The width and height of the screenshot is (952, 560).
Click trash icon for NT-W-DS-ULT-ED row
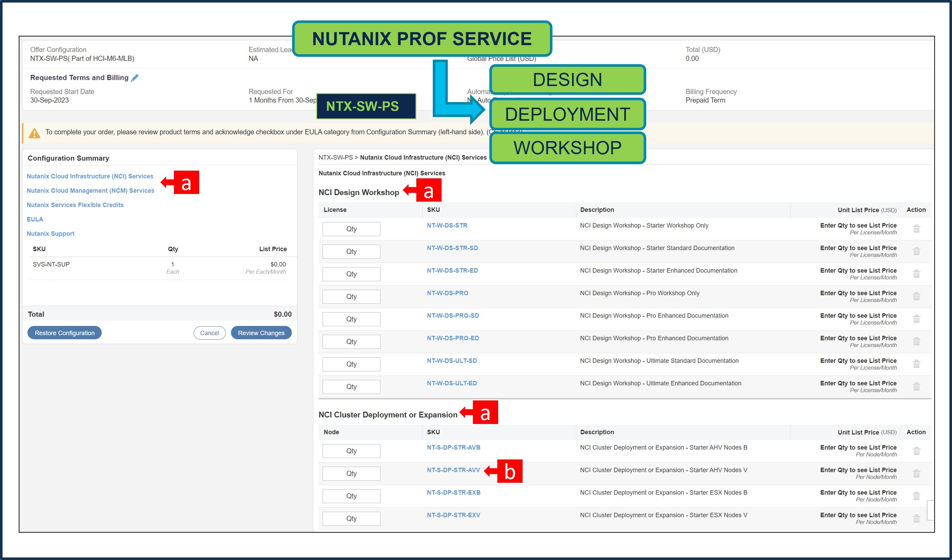click(x=916, y=386)
